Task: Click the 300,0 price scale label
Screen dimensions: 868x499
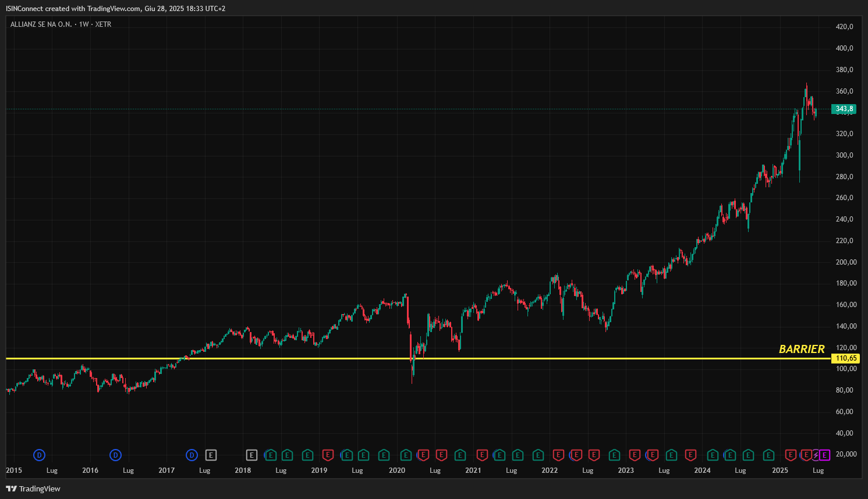Action: [845, 155]
